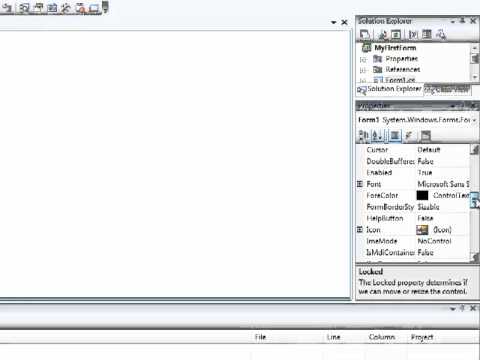This screenshot has width=480, height=360.
Task: Click the black ForeColor swatch
Action: tap(422, 195)
